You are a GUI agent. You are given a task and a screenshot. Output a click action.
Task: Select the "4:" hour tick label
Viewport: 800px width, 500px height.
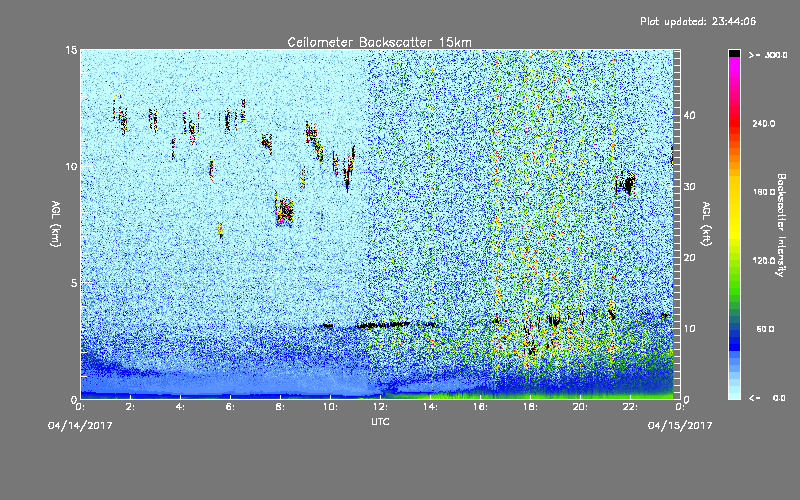181,407
